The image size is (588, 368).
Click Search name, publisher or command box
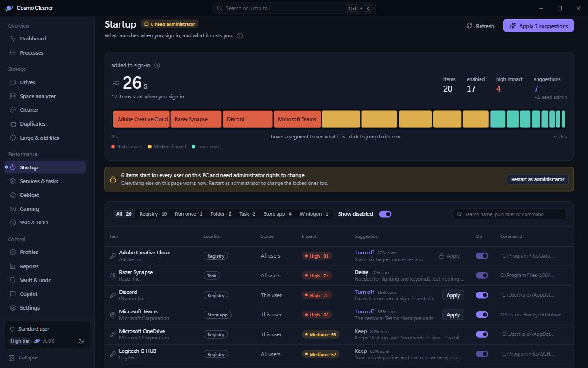(x=510, y=214)
